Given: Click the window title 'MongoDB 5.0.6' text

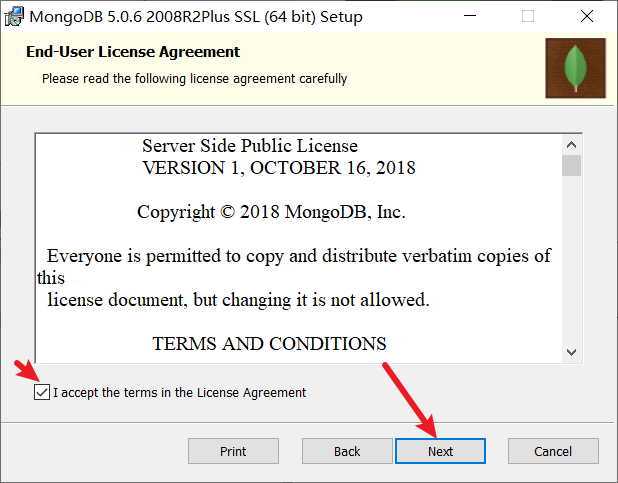Looking at the screenshot, I should tap(196, 17).
